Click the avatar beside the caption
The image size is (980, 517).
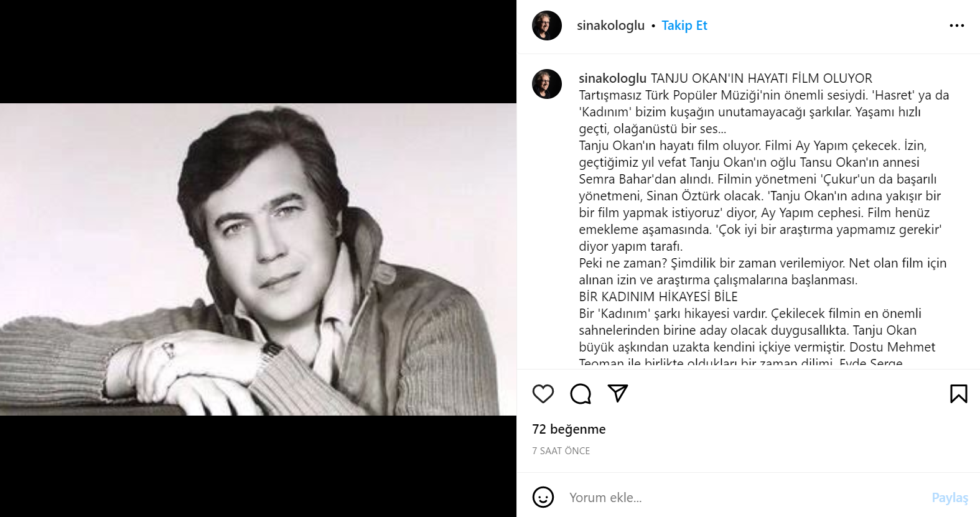pyautogui.click(x=547, y=84)
